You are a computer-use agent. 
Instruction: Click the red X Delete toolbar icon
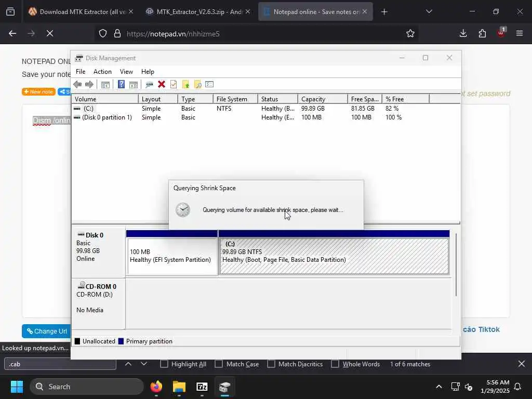point(162,84)
